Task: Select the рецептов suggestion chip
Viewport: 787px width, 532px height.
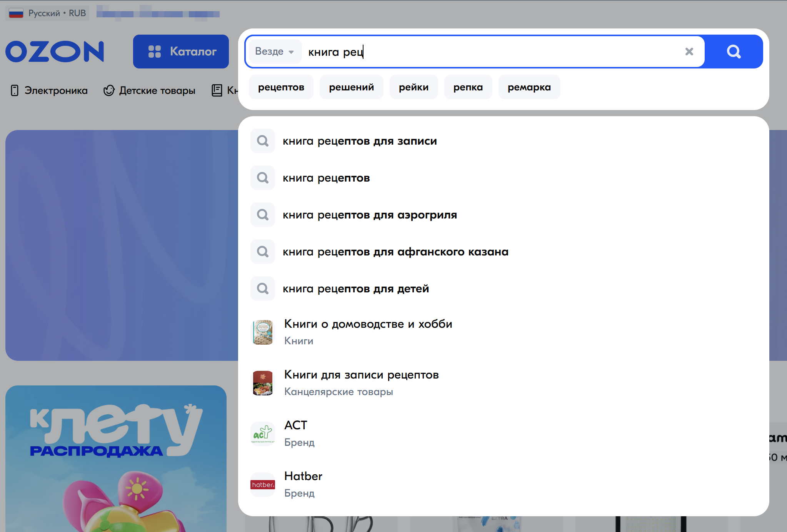Action: pos(281,87)
